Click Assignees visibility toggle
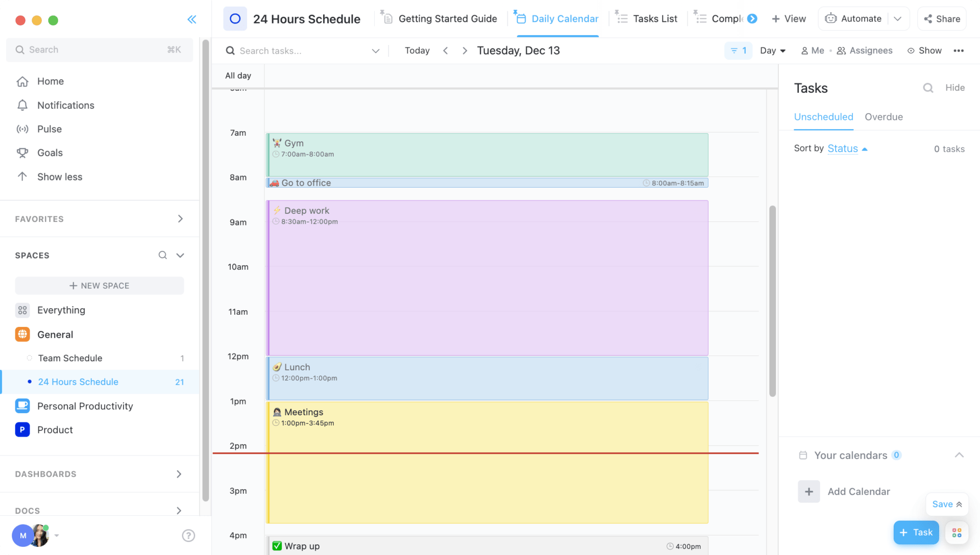980x555 pixels. coord(864,50)
